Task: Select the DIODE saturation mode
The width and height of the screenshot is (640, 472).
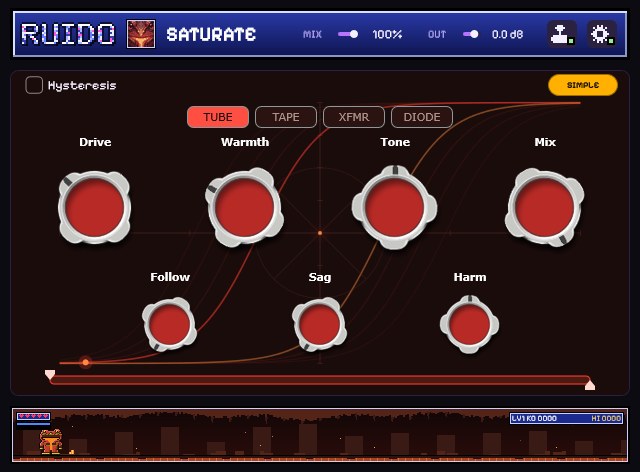Action: click(x=422, y=117)
